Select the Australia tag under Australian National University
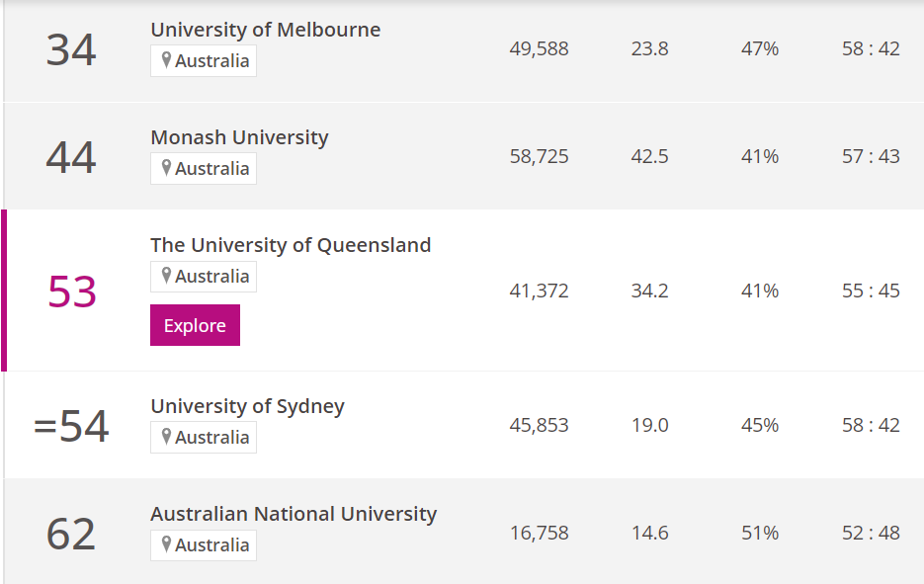 (211, 544)
